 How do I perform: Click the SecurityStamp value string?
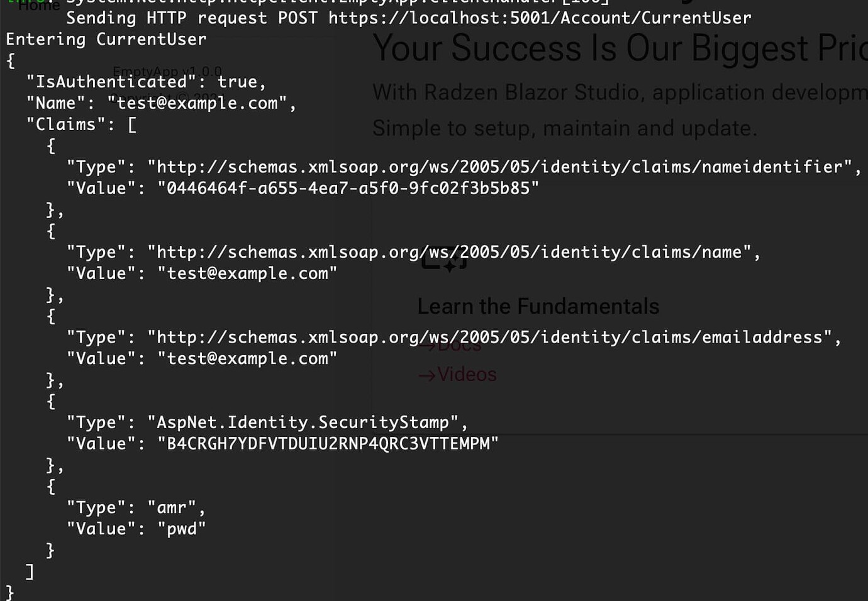[328, 444]
